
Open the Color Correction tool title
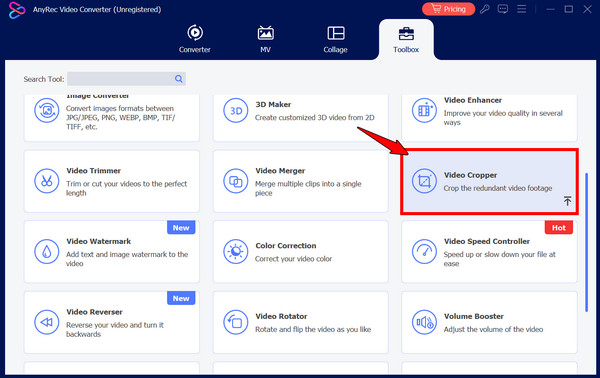(x=286, y=246)
